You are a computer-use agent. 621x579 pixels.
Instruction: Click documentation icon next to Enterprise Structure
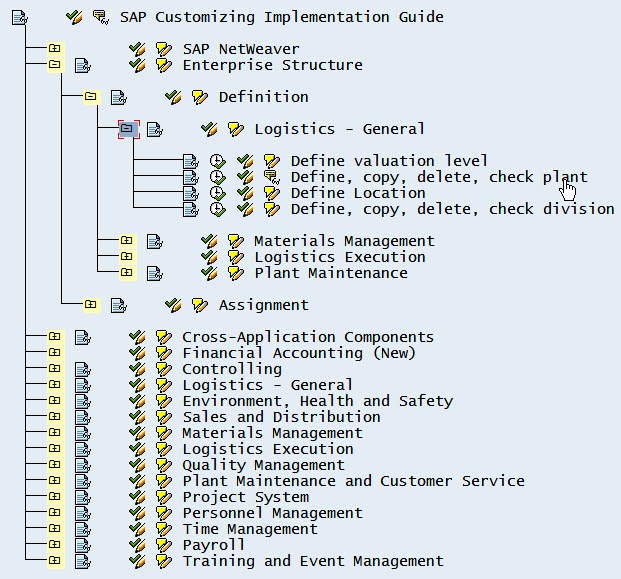(x=82, y=65)
